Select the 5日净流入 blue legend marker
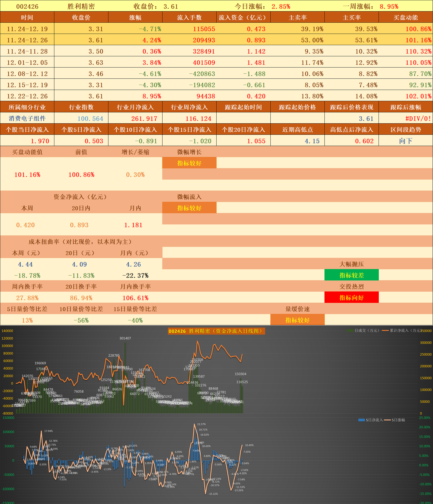The width and height of the screenshot is (433, 504). coord(362,420)
